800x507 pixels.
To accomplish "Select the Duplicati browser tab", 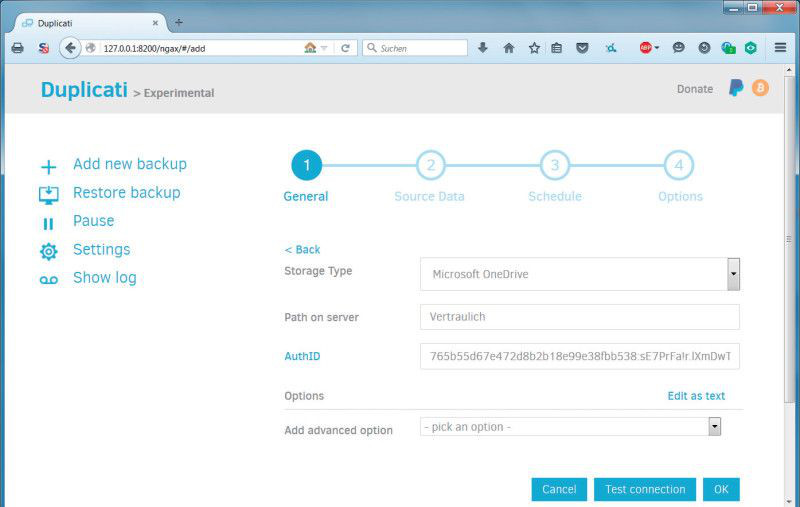I will (x=89, y=23).
